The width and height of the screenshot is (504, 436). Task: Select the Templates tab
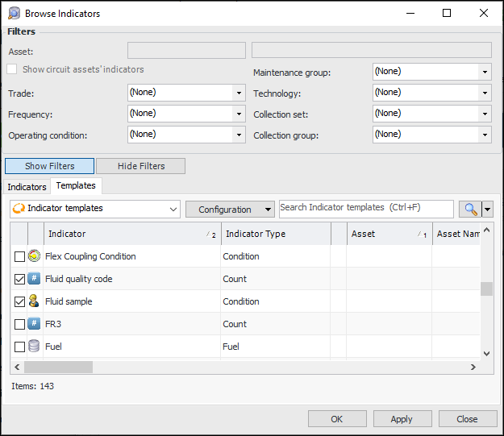click(76, 186)
